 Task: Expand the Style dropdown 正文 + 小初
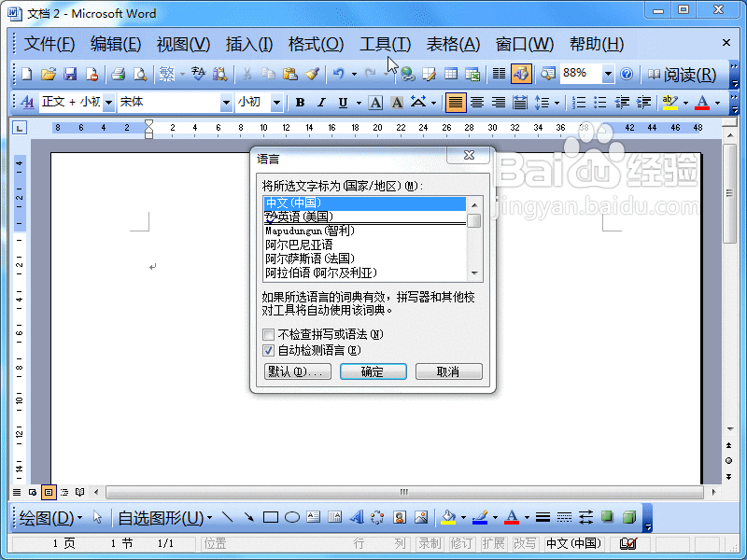pos(109,103)
